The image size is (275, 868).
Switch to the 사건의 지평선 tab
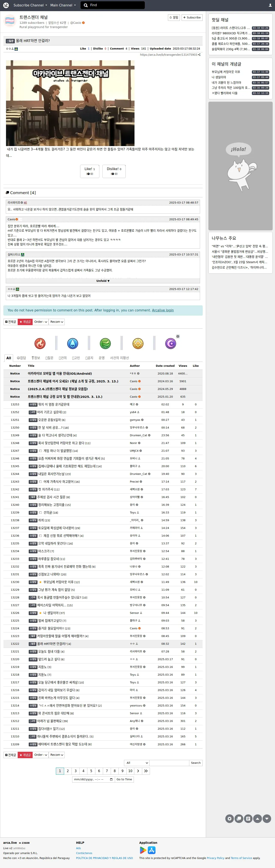click(120, 358)
